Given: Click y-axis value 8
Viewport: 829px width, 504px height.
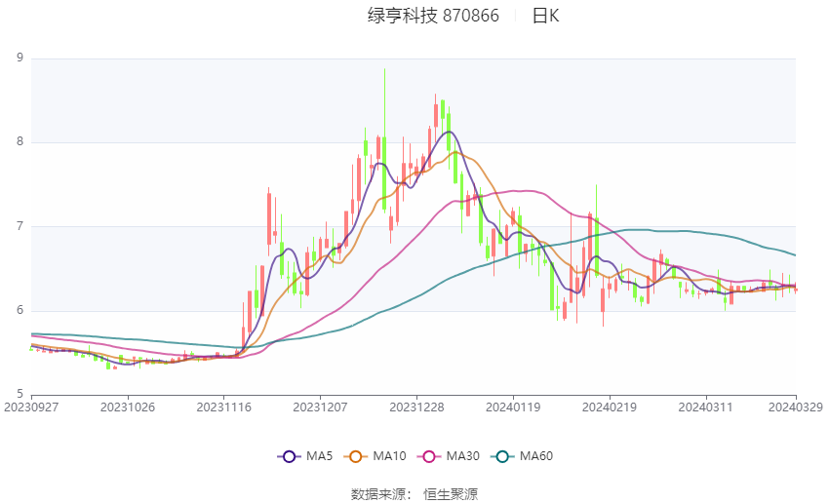Looking at the screenshot, I should [20, 141].
